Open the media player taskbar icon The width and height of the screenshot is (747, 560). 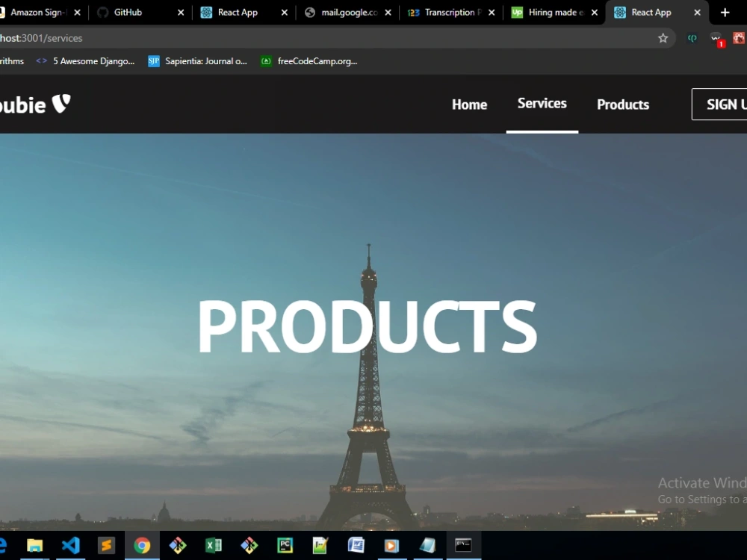pyautogui.click(x=391, y=545)
